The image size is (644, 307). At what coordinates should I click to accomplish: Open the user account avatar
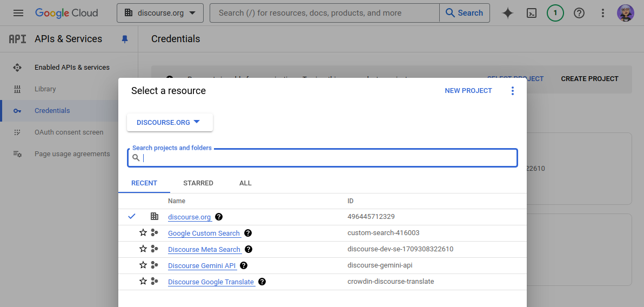[x=625, y=13]
